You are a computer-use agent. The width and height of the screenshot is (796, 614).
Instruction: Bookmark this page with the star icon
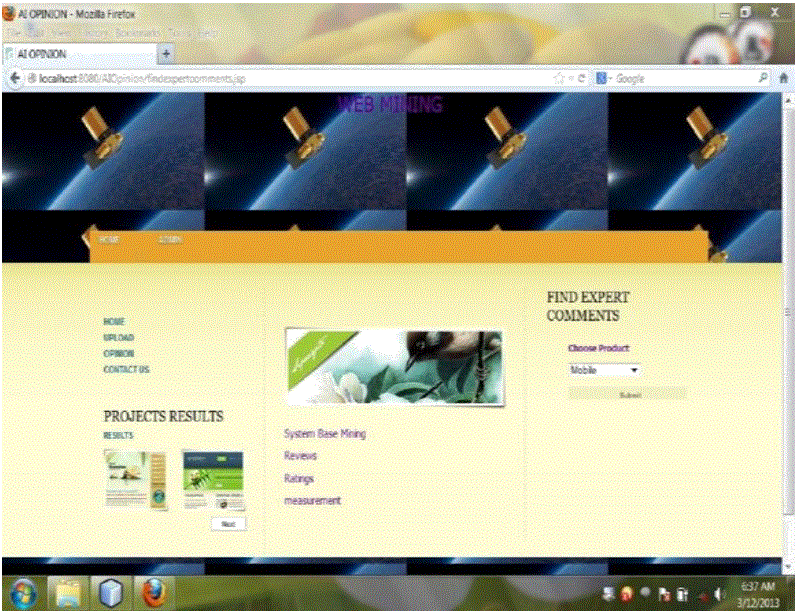(x=558, y=78)
